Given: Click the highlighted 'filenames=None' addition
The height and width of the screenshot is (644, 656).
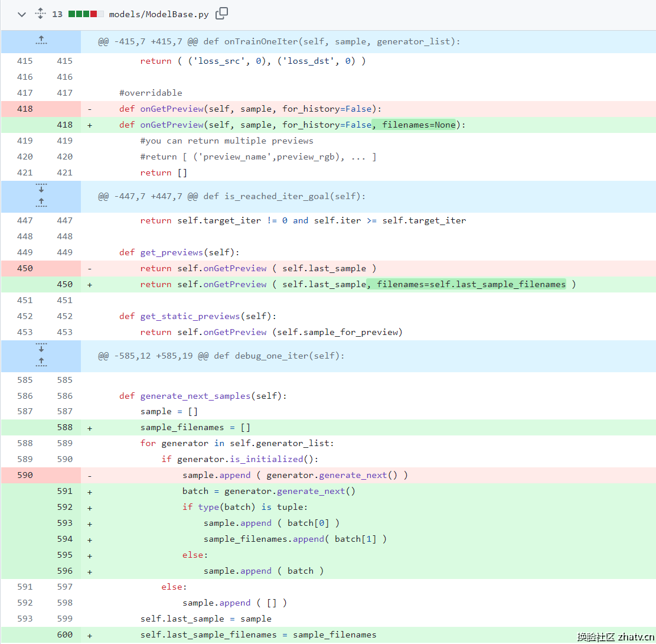Looking at the screenshot, I should tap(414, 125).
